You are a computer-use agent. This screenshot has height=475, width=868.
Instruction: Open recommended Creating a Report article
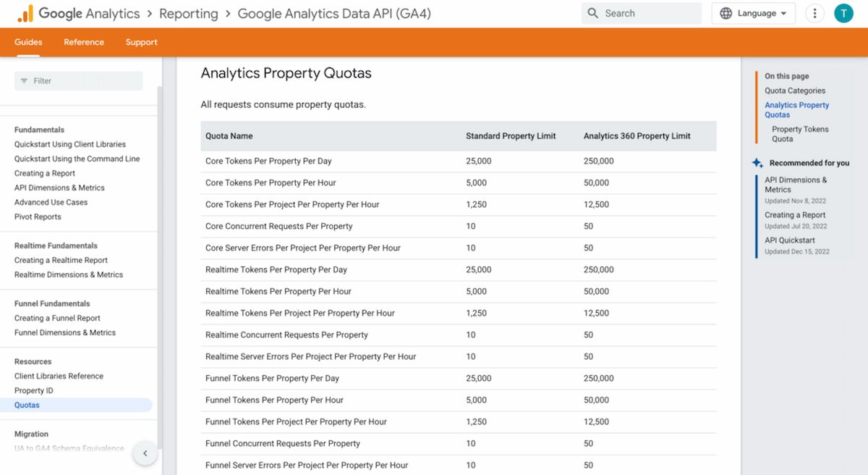[795, 215]
